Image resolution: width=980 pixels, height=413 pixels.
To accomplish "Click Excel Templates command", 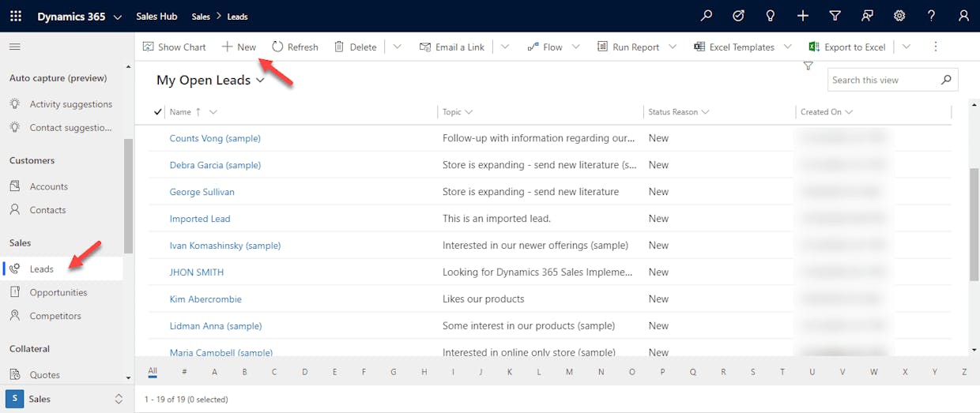I will [734, 47].
